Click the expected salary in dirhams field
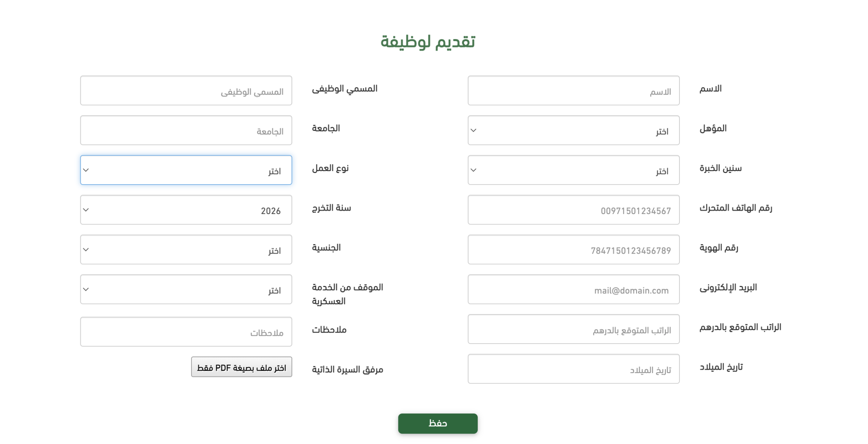 pyautogui.click(x=573, y=329)
